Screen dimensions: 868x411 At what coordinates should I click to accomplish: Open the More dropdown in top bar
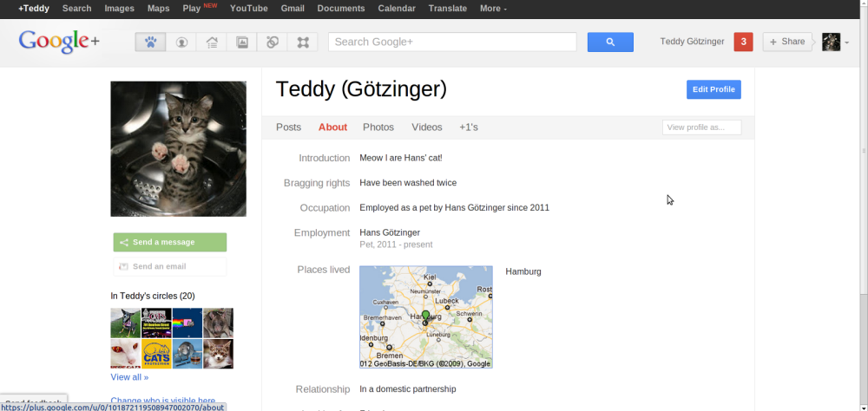tap(493, 9)
